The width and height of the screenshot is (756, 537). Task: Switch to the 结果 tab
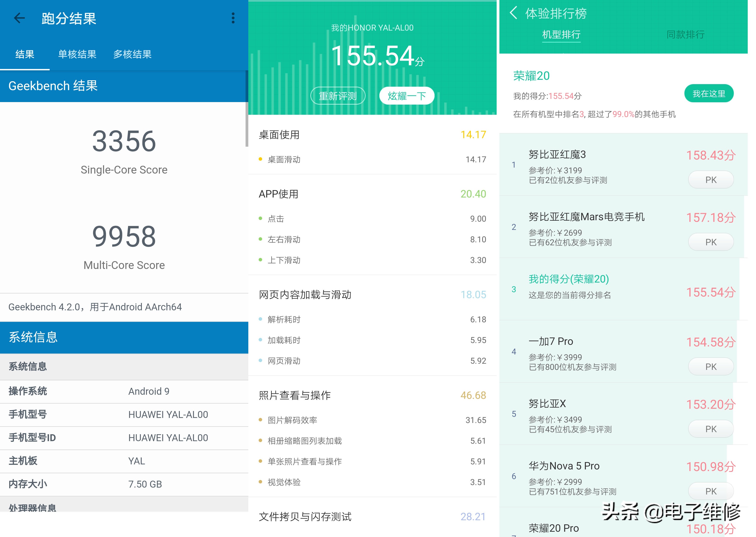(25, 54)
